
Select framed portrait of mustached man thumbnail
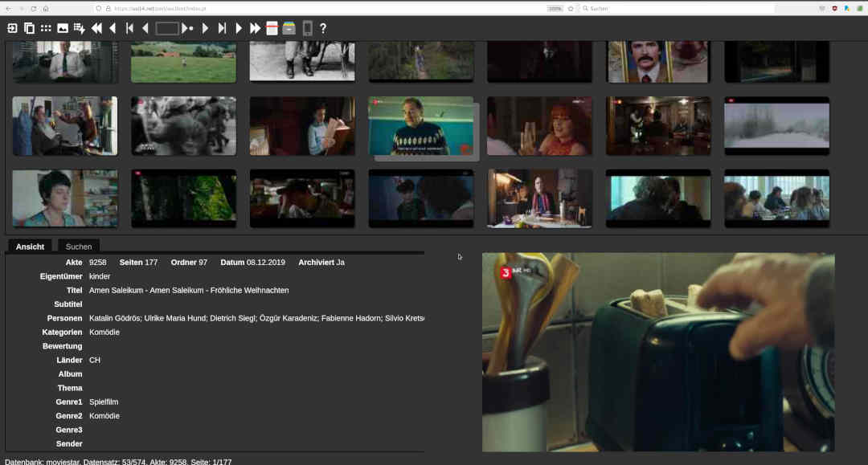point(657,61)
